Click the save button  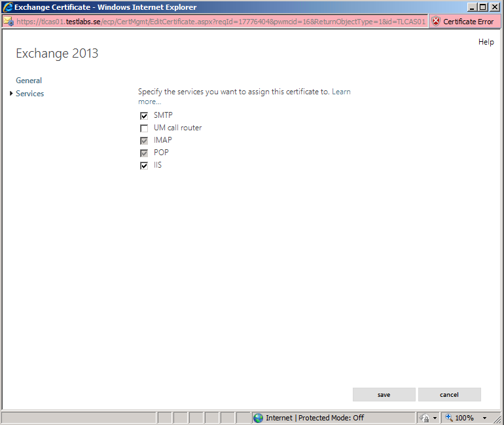click(384, 394)
